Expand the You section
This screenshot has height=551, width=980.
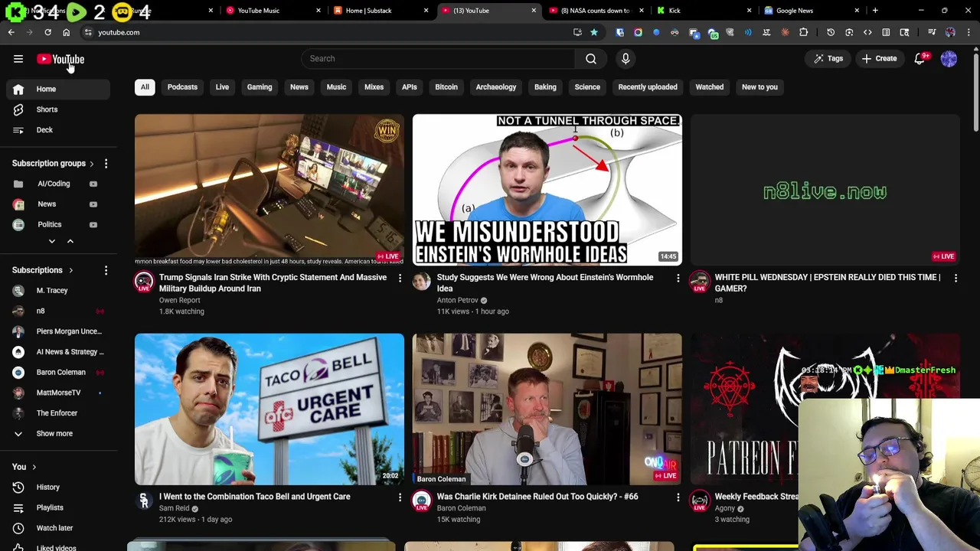coord(24,467)
